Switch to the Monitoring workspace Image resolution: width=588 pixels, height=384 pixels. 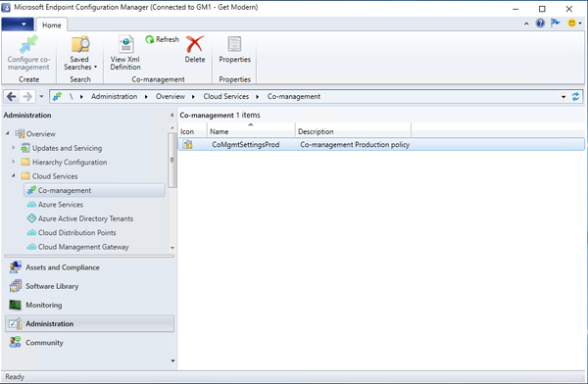click(89, 305)
